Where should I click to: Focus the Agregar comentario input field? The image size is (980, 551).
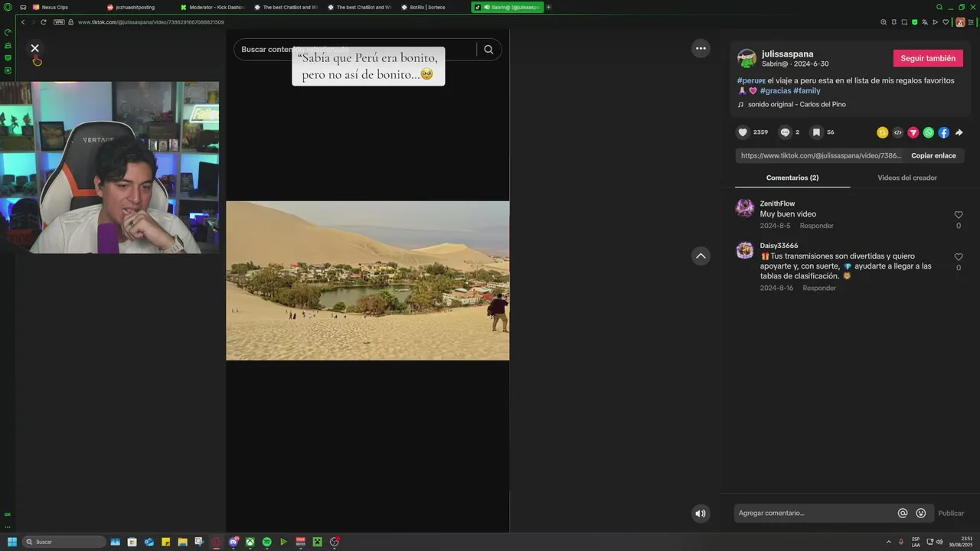[x=814, y=514]
